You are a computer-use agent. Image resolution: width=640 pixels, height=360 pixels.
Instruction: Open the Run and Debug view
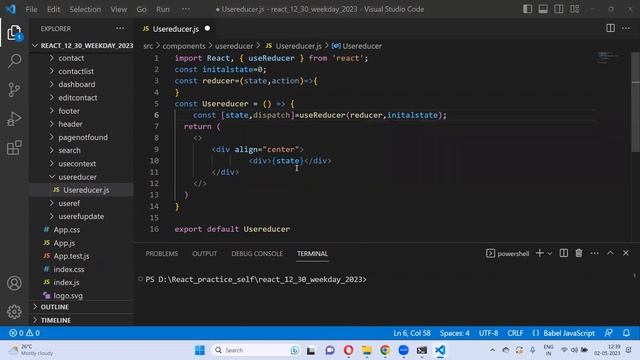14,119
